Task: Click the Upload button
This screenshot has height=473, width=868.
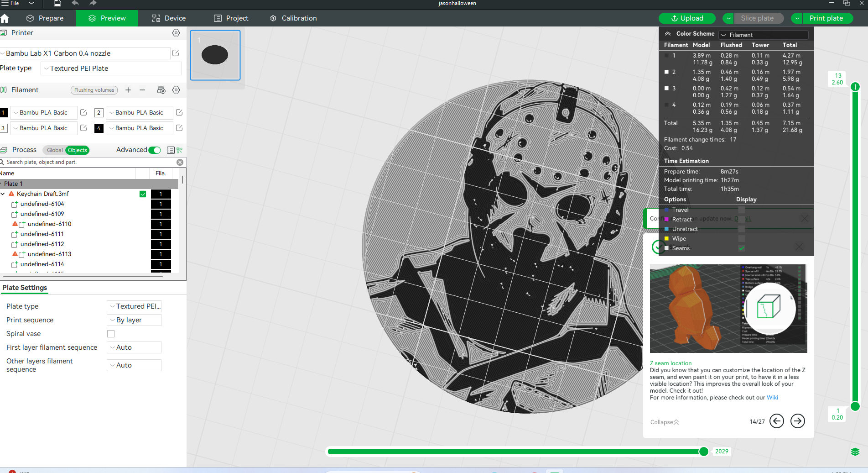Action: pos(687,18)
